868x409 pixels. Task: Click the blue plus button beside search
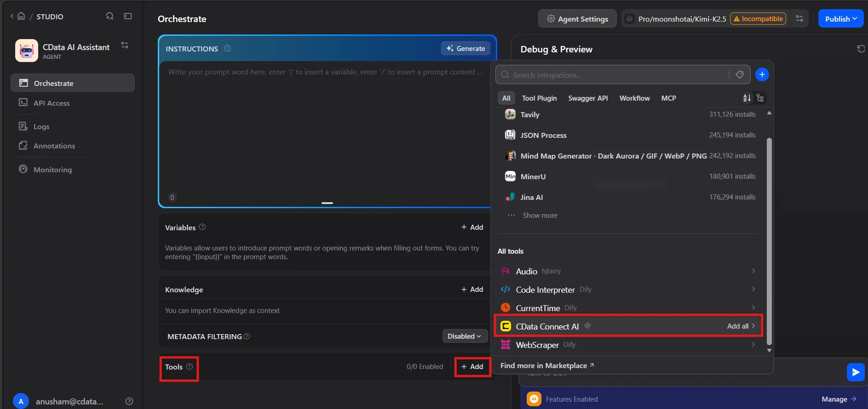[x=762, y=74]
